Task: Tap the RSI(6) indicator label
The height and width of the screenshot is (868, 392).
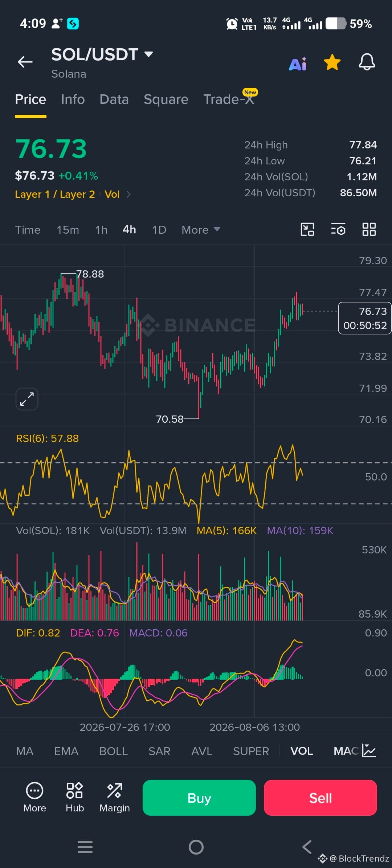Action: tap(47, 438)
